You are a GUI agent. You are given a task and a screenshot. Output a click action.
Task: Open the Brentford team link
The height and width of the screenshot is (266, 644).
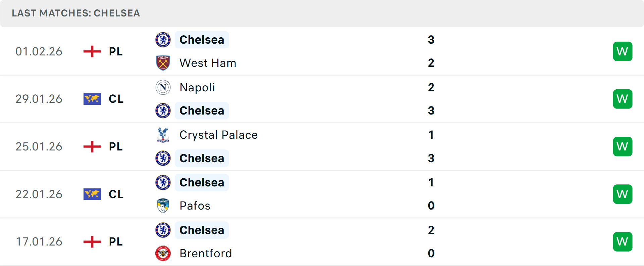click(x=206, y=254)
